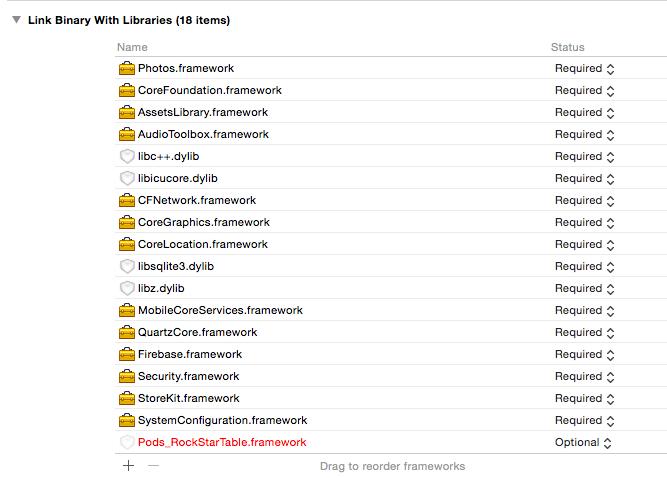Image resolution: width=667 pixels, height=478 pixels.
Task: Click the QuartzCore.framework toolbox icon
Action: [x=127, y=333]
